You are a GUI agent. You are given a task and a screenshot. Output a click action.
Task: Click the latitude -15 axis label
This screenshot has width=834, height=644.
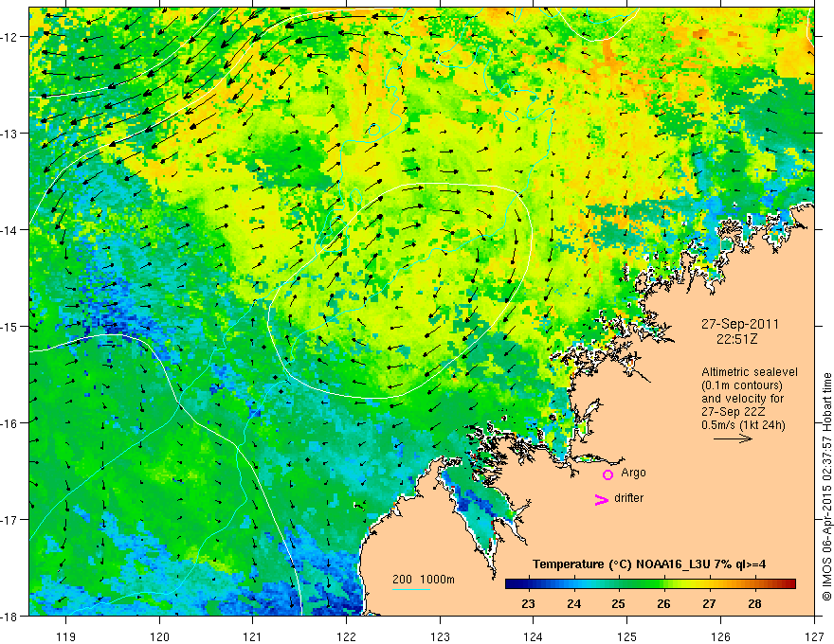(x=10, y=326)
